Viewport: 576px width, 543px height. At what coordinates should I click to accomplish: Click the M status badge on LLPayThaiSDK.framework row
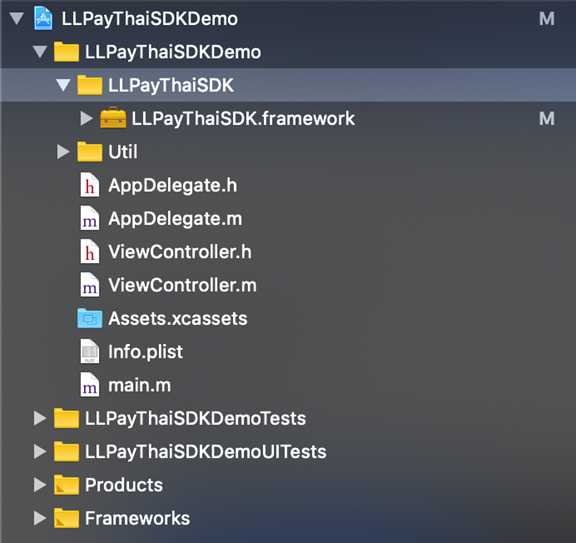coord(547,118)
